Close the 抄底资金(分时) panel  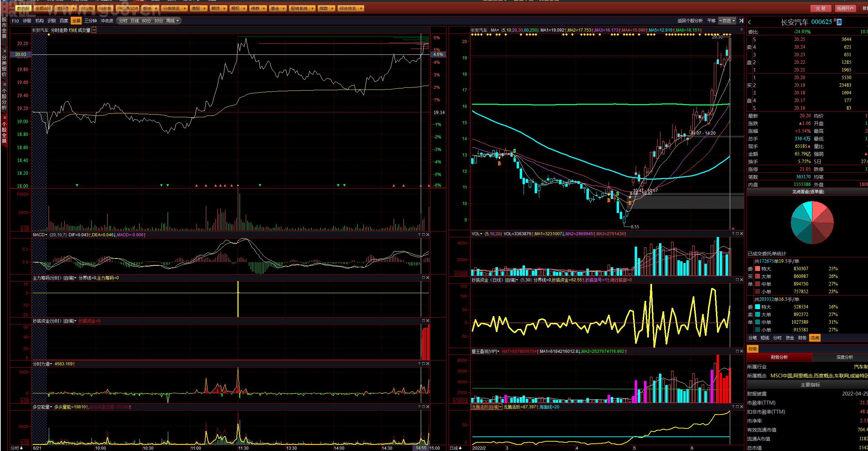428,321
